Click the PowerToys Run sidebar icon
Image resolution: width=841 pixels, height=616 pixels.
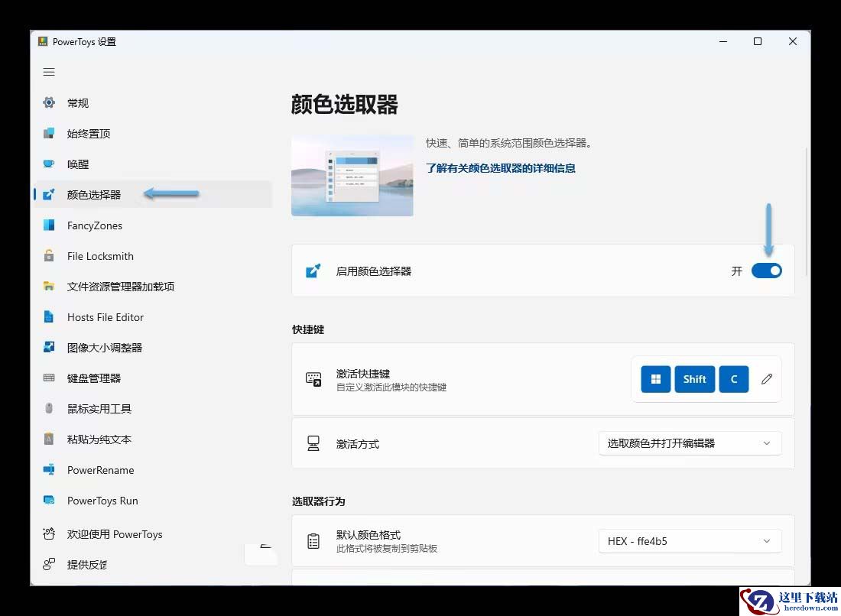49,500
